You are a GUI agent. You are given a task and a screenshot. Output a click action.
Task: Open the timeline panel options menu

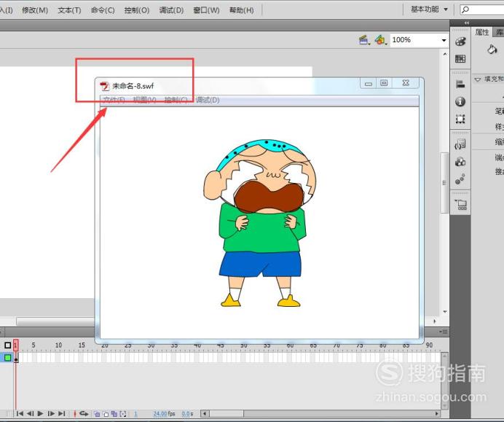(444, 332)
